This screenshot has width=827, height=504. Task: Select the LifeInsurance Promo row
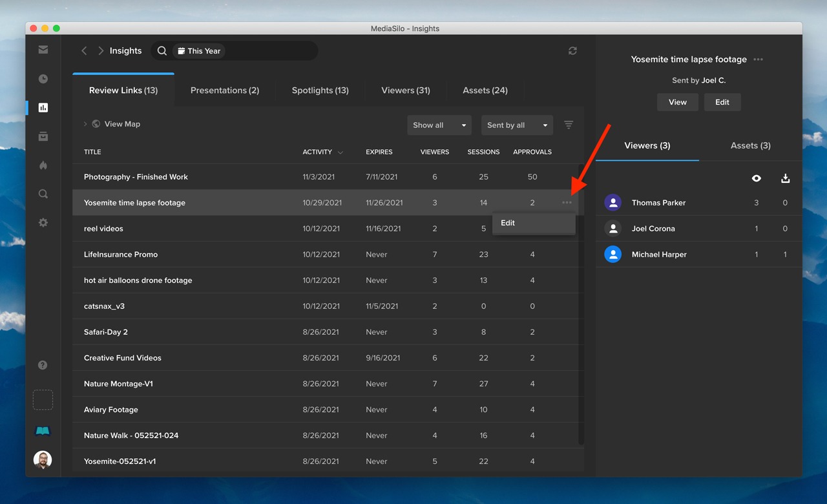pyautogui.click(x=121, y=255)
